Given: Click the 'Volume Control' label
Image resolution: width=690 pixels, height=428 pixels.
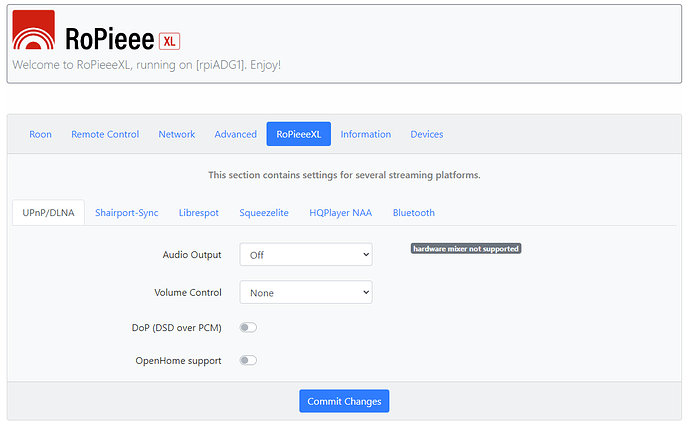Looking at the screenshot, I should tap(188, 293).
